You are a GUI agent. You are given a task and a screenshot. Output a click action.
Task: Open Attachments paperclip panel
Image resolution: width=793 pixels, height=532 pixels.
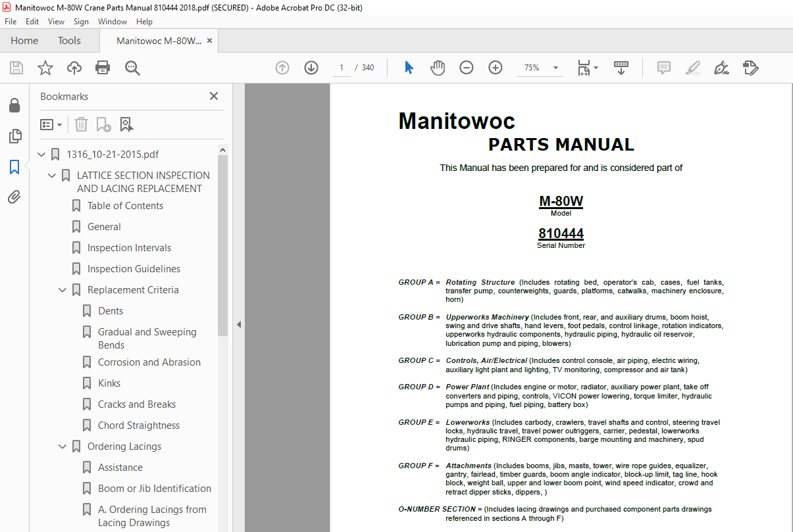tap(14, 197)
